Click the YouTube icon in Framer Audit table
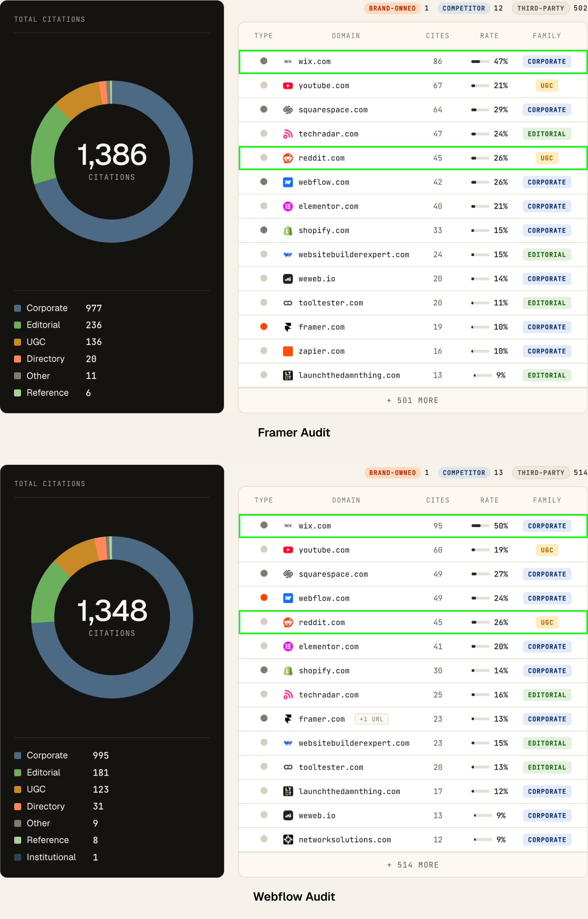 288,86
